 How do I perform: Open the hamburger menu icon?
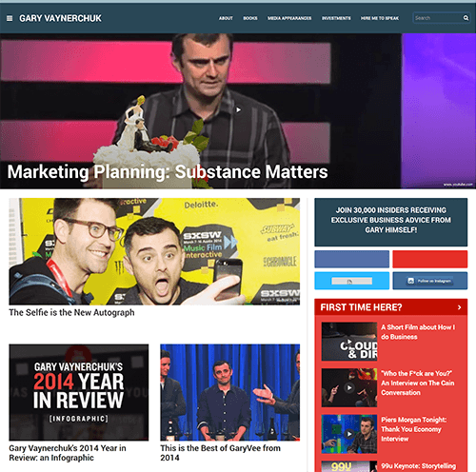(10, 18)
